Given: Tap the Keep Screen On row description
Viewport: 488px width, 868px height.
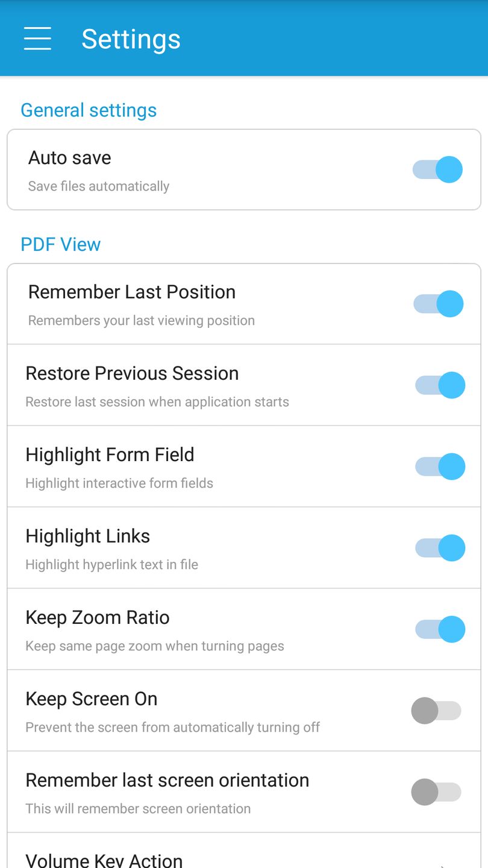Looking at the screenshot, I should point(173,728).
